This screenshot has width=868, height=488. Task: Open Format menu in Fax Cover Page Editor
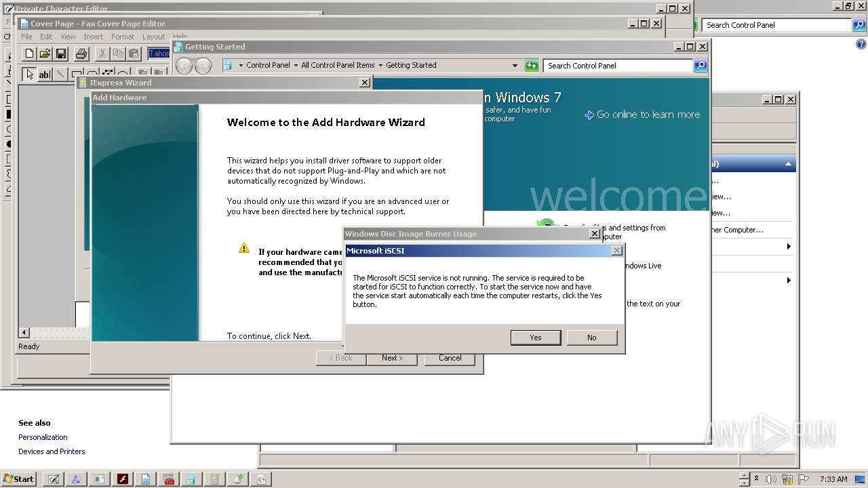tap(123, 37)
